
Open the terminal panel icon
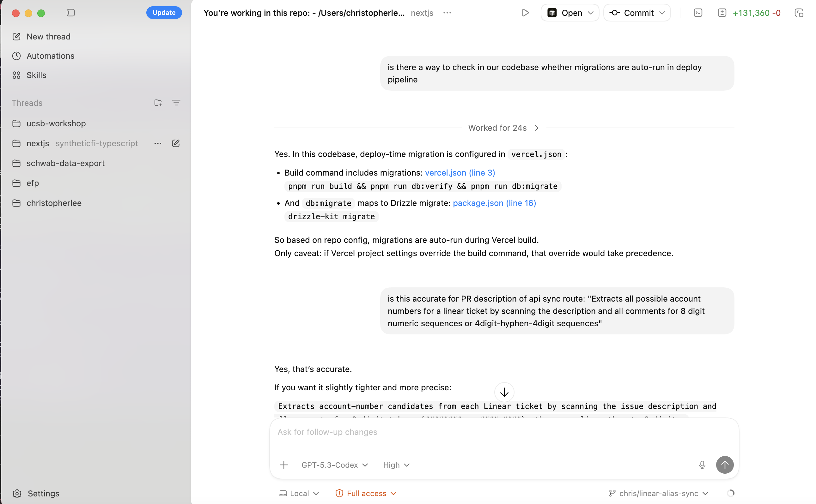[x=698, y=13]
